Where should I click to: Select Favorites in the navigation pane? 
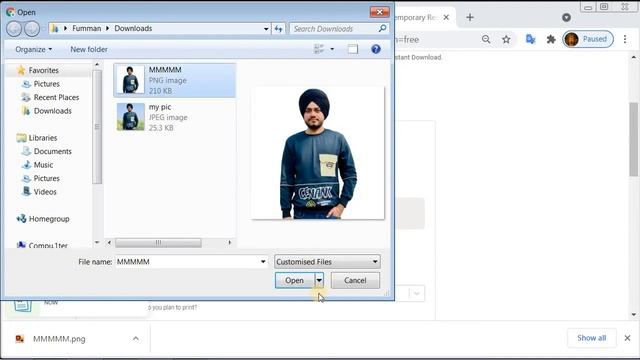[43, 70]
